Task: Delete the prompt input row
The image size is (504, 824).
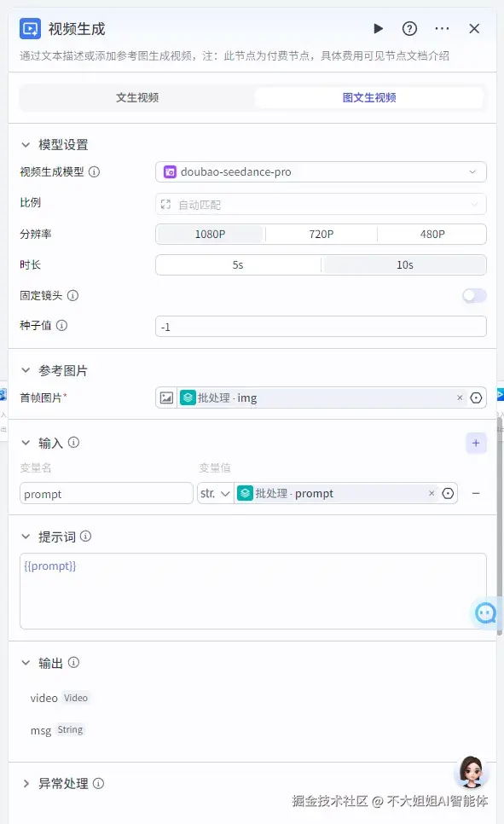Action: coord(476,493)
